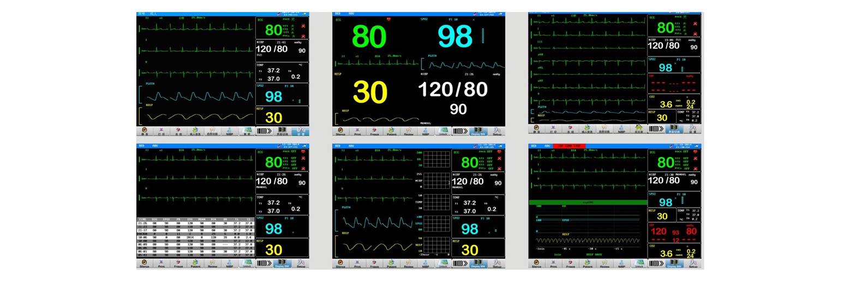The height and width of the screenshot is (292, 868).
Task: Start NIBP on the short-trend grids screen
Action: point(426,264)
